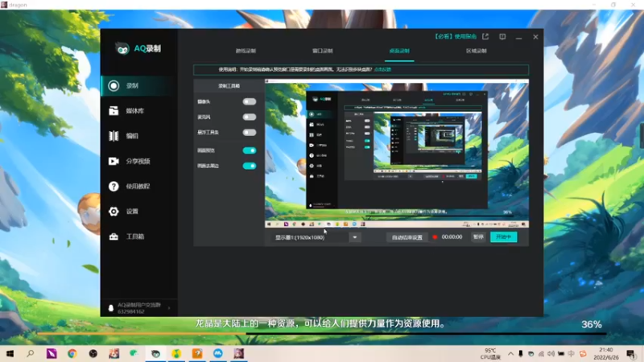Click the red record indicator dot
This screenshot has width=644, height=362.
coord(435,237)
